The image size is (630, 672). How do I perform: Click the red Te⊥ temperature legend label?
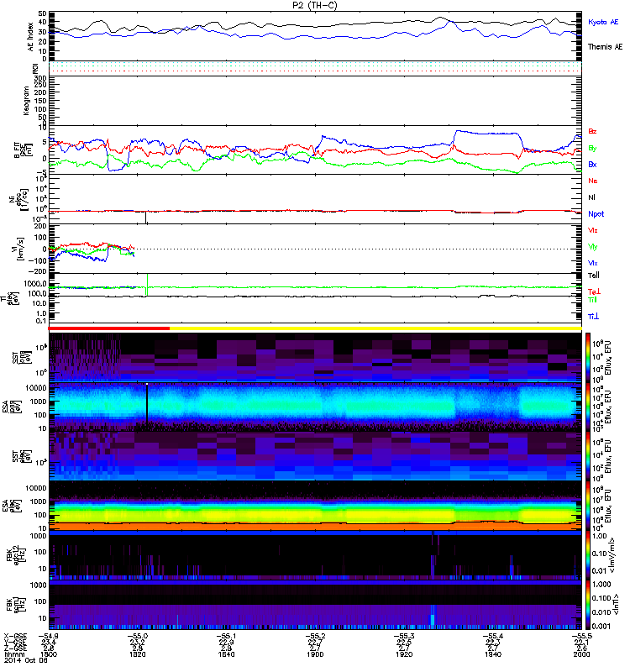594,291
